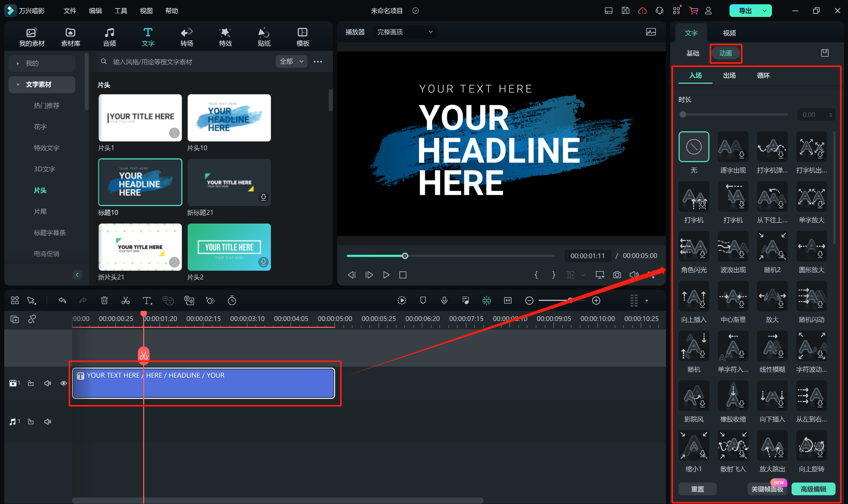Open the 完整画质 quality dropdown
848x504 pixels.
tap(405, 32)
